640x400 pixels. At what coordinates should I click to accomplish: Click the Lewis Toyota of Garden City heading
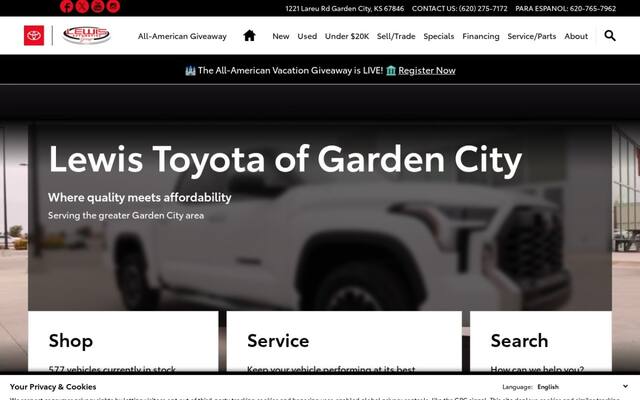pyautogui.click(x=285, y=160)
